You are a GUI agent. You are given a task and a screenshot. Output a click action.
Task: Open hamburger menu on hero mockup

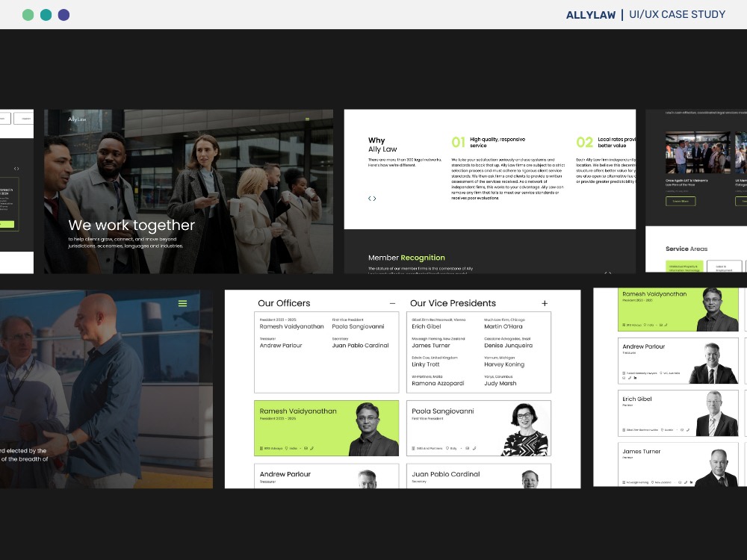tap(307, 119)
